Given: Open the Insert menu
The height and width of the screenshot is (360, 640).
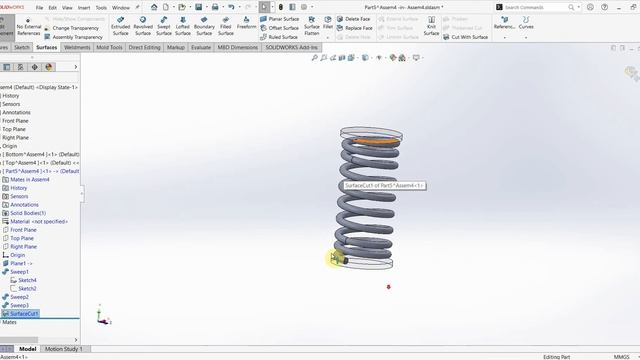Looking at the screenshot, I should pos(84,7).
